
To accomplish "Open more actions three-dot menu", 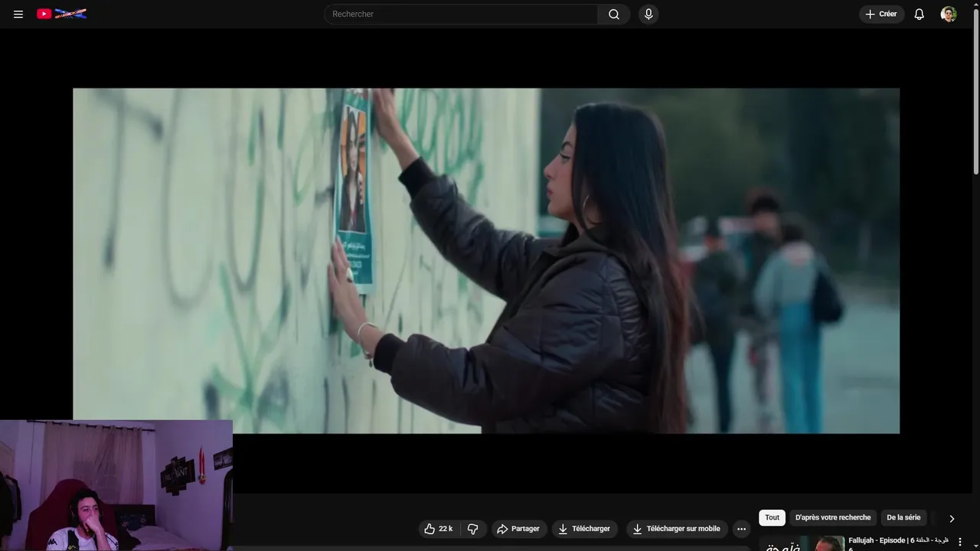I will (741, 529).
